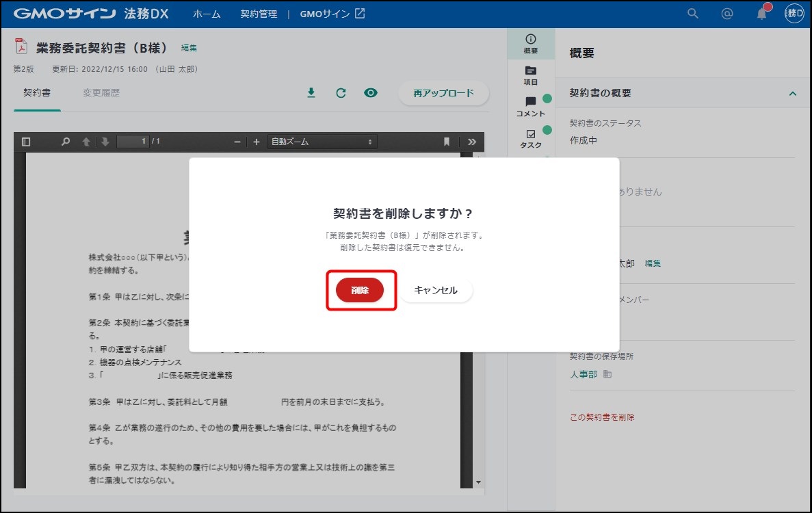Click the PDF zoom in plus button
Screen dimensions: 812x513
257,142
